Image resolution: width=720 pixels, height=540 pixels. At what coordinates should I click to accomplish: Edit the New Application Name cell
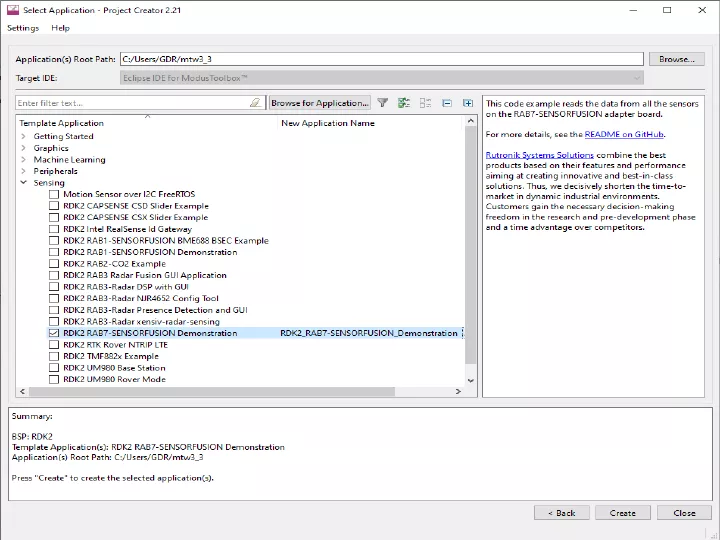[369, 333]
